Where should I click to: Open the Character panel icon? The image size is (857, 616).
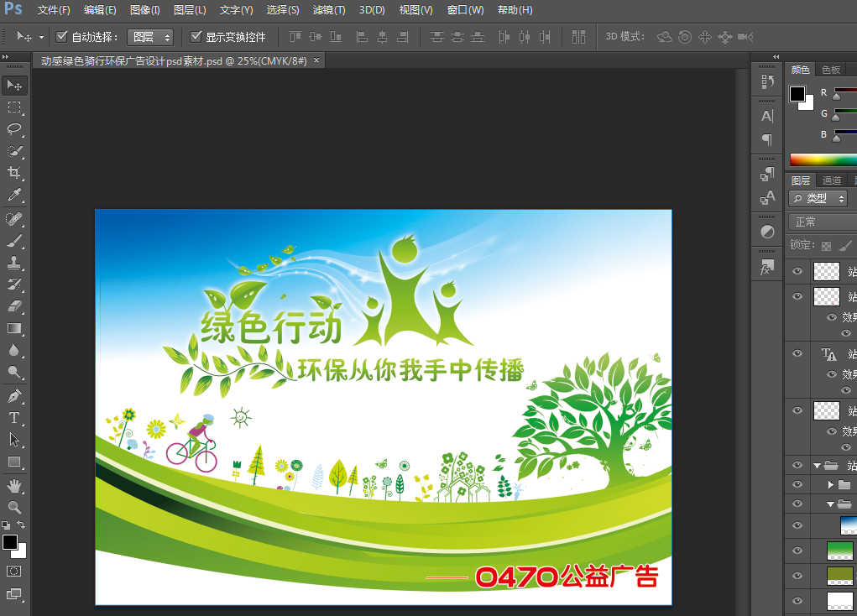[x=767, y=116]
